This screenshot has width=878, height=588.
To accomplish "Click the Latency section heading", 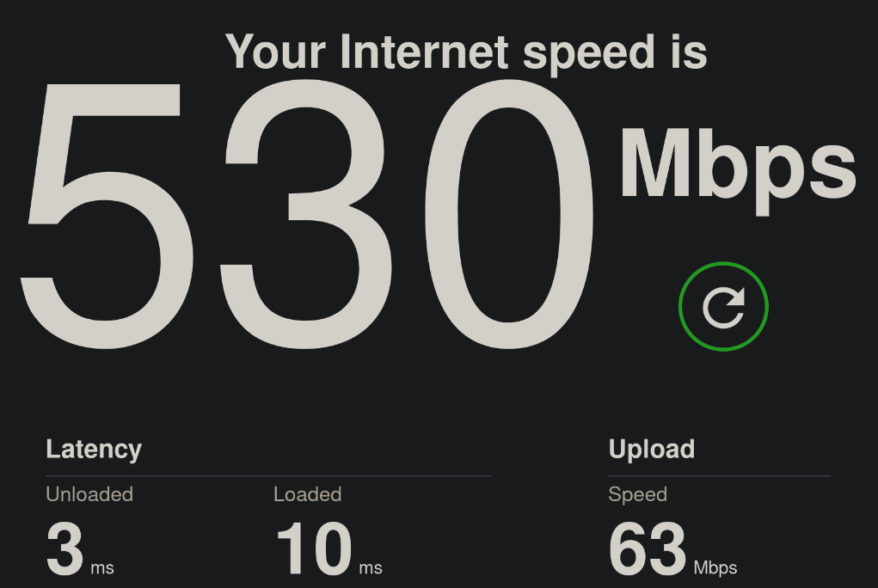I will click(94, 450).
